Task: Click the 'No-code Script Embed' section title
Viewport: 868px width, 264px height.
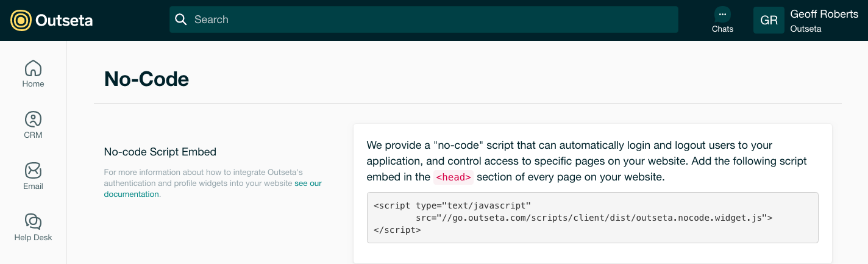Action: click(x=160, y=151)
